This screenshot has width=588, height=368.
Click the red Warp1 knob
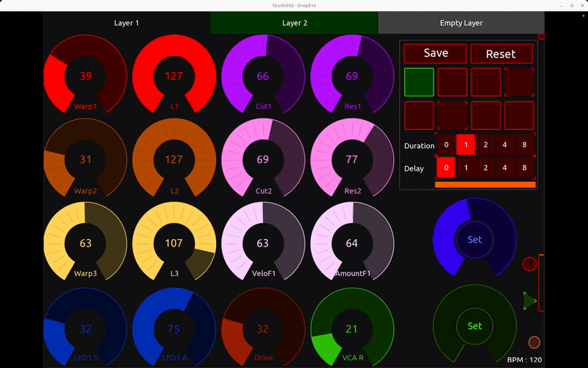(85, 74)
